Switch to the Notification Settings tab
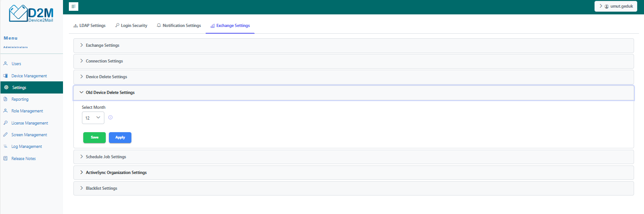The image size is (644, 214). [x=179, y=26]
